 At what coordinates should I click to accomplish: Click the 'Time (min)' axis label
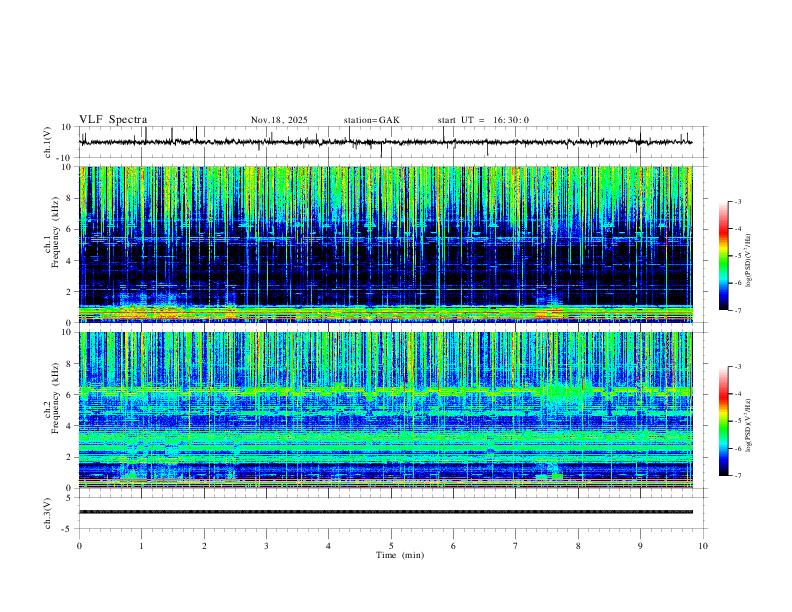tap(400, 555)
